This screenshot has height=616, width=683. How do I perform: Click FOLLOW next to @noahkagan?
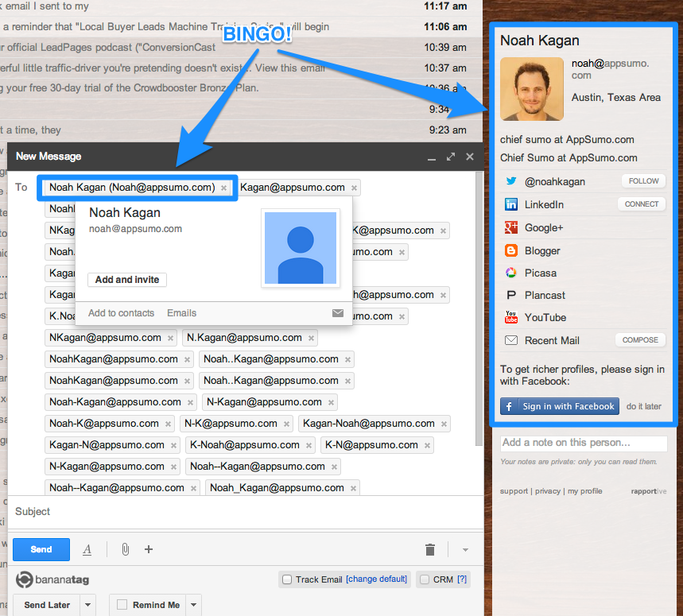[642, 180]
